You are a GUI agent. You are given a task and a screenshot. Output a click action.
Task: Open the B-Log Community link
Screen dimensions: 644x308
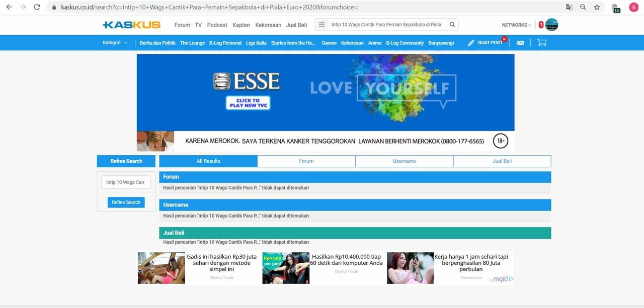click(405, 43)
